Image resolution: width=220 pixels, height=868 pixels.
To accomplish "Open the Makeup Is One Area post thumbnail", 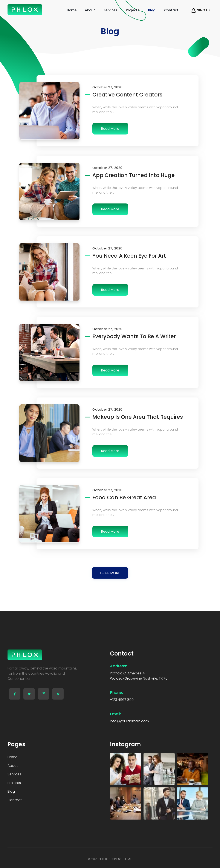I will coord(50,433).
